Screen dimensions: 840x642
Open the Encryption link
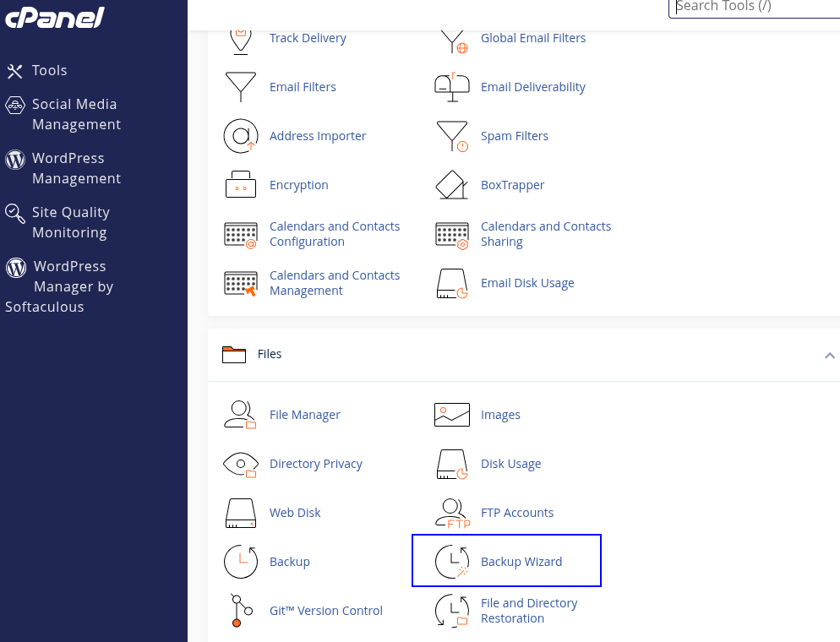pyautogui.click(x=299, y=185)
